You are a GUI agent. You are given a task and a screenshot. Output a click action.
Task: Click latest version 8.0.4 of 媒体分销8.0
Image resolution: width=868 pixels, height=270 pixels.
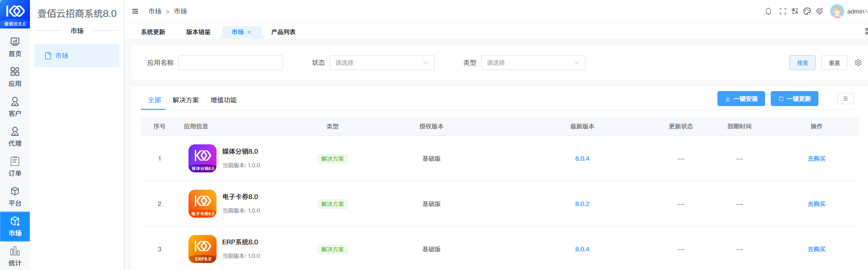pos(582,159)
